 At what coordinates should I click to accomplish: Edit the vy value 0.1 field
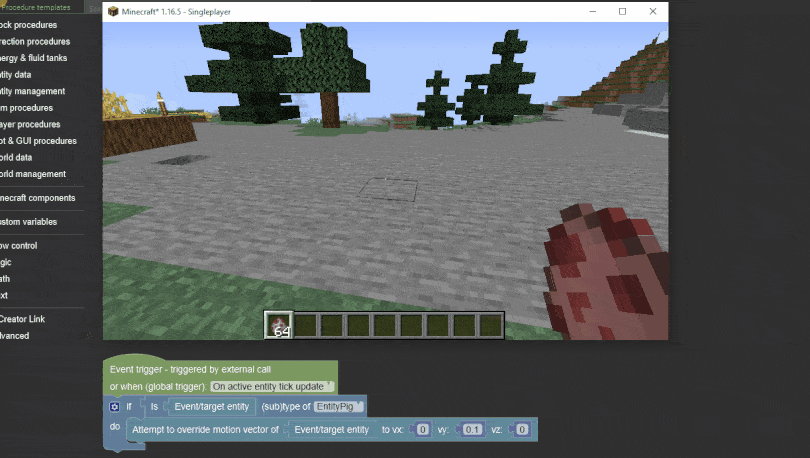(472, 430)
